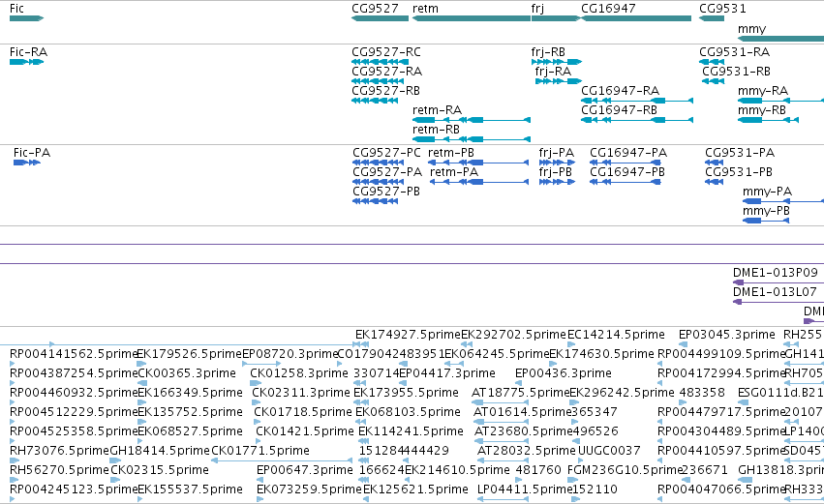Click the CG16947-RB transcript label
824x504 pixels.
point(619,110)
